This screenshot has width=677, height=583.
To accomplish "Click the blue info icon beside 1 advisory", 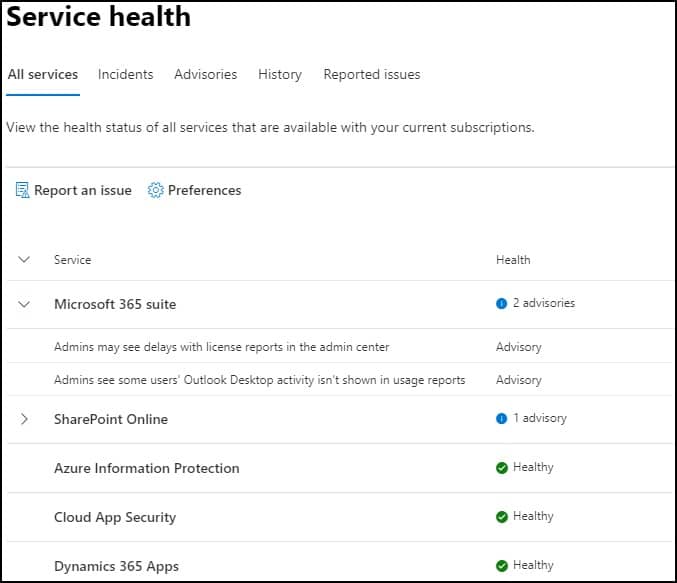I will click(501, 418).
